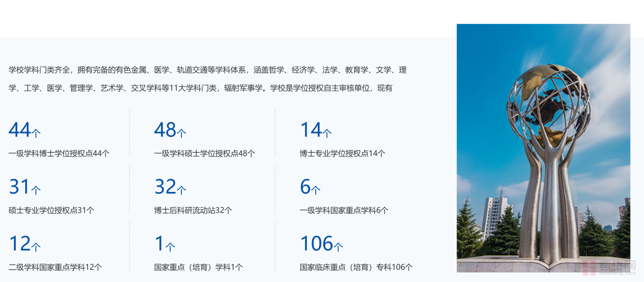This screenshot has height=282, width=644.
Task: Click the 一级学科博士学位授权点44个 label
Action: pyautogui.click(x=59, y=154)
